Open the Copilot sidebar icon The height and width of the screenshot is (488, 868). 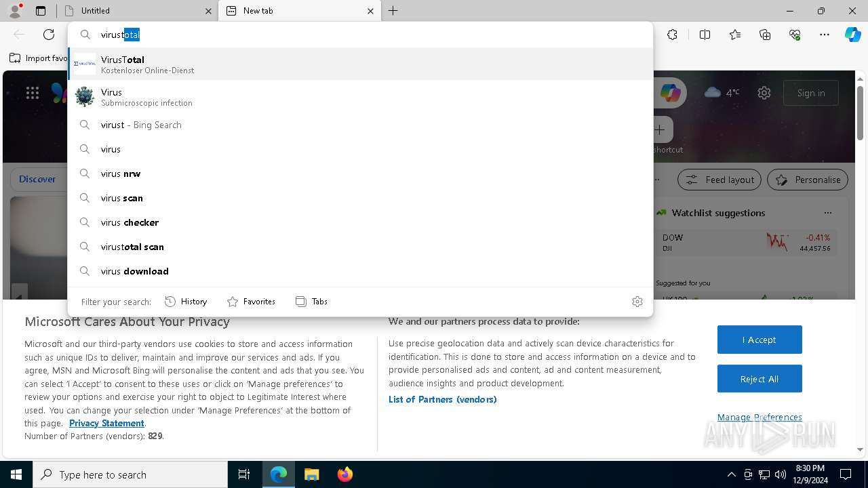click(x=852, y=35)
